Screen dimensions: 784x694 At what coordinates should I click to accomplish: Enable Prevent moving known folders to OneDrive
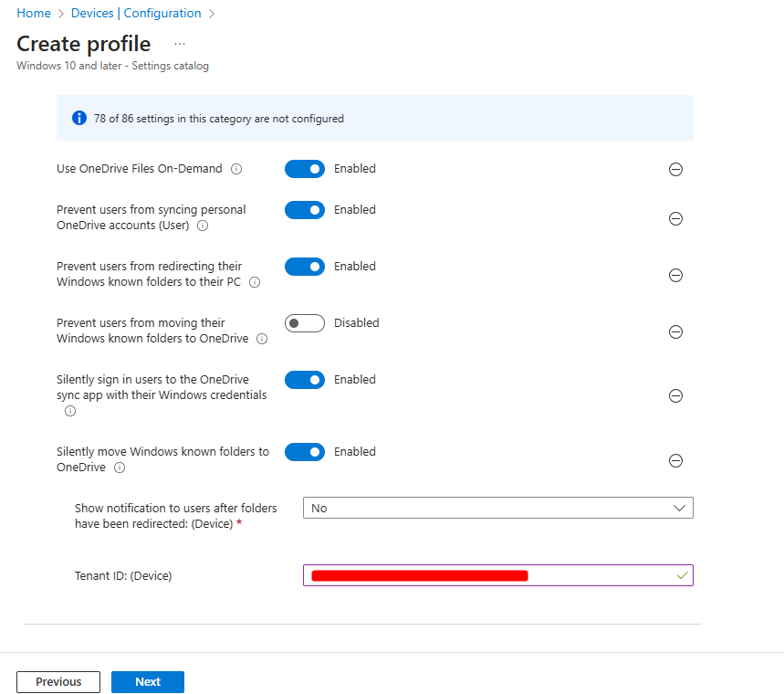[305, 323]
